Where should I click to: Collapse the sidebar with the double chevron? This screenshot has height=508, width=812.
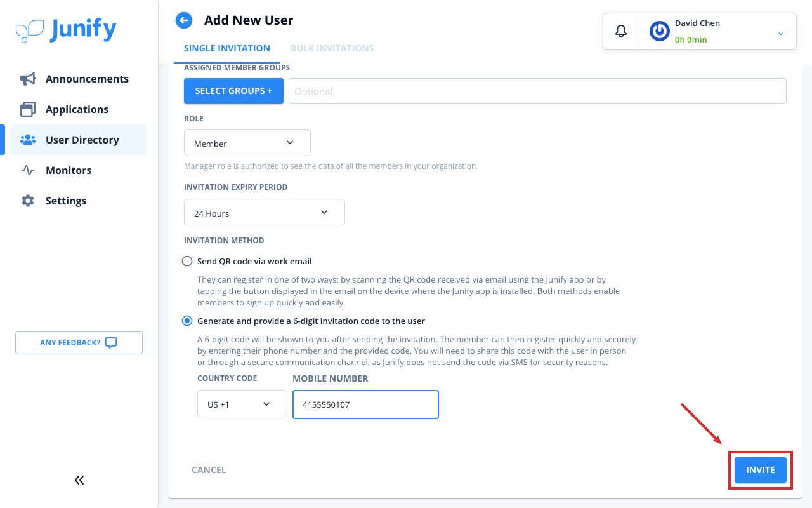click(x=79, y=480)
